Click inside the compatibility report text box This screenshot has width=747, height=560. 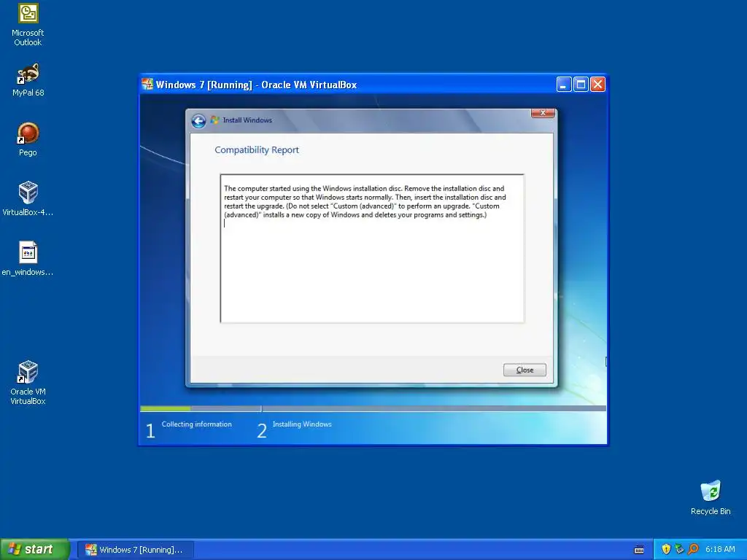(x=372, y=249)
